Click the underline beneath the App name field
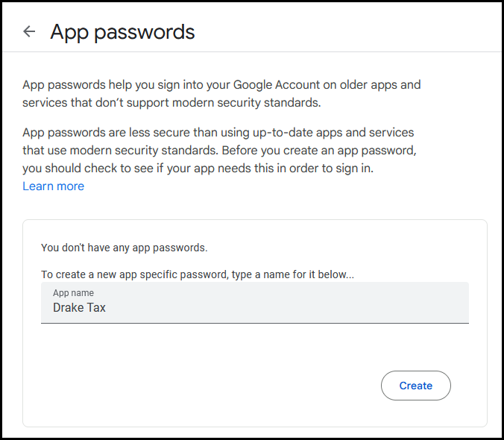 point(254,323)
